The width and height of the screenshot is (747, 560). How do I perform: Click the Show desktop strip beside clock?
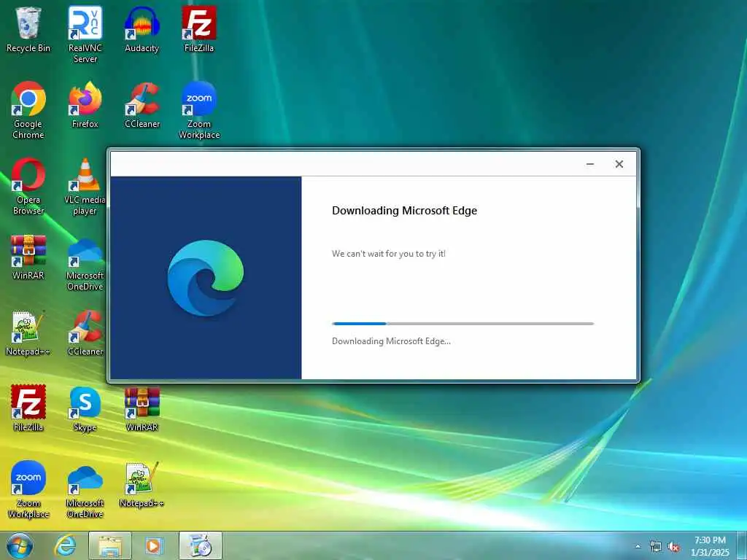click(x=742, y=545)
